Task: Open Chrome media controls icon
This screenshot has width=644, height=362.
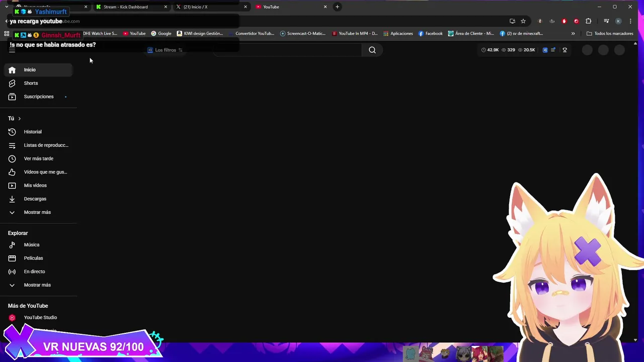Action: click(606, 21)
